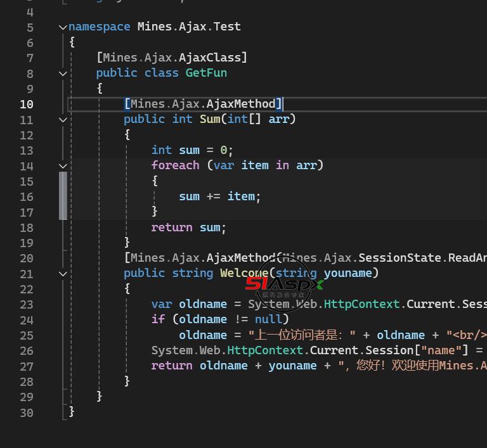
Task: Collapse the Sum method fold chevron
Action: (x=63, y=120)
